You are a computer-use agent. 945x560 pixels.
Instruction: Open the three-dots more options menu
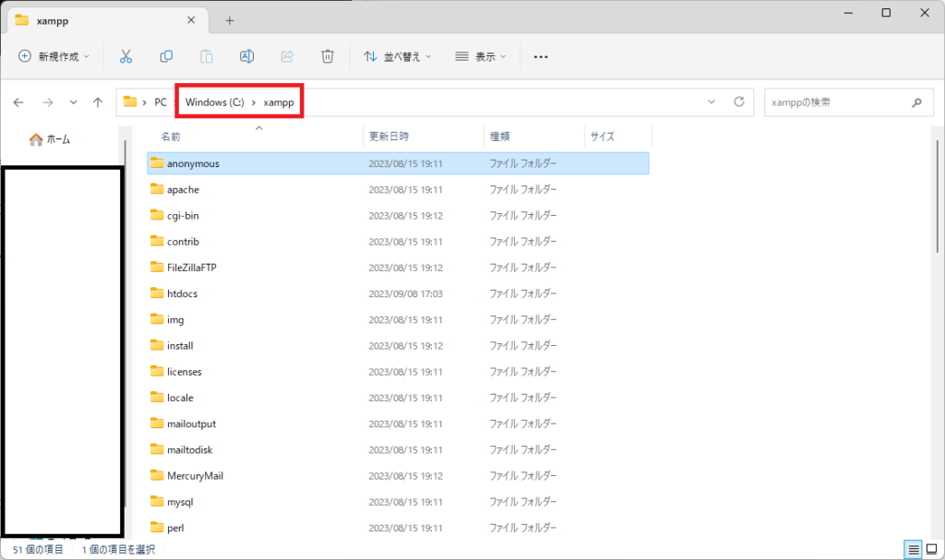point(541,56)
